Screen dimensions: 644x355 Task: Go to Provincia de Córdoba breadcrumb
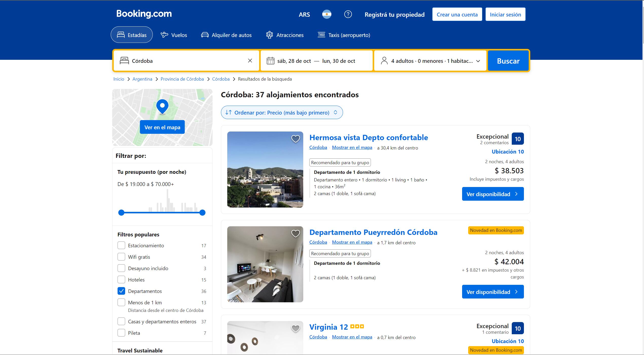pos(182,79)
